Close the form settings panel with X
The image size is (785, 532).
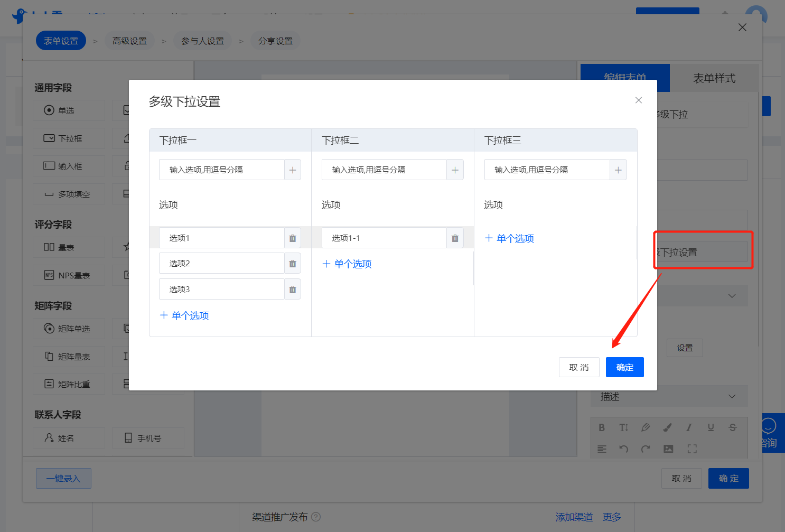[x=742, y=27]
